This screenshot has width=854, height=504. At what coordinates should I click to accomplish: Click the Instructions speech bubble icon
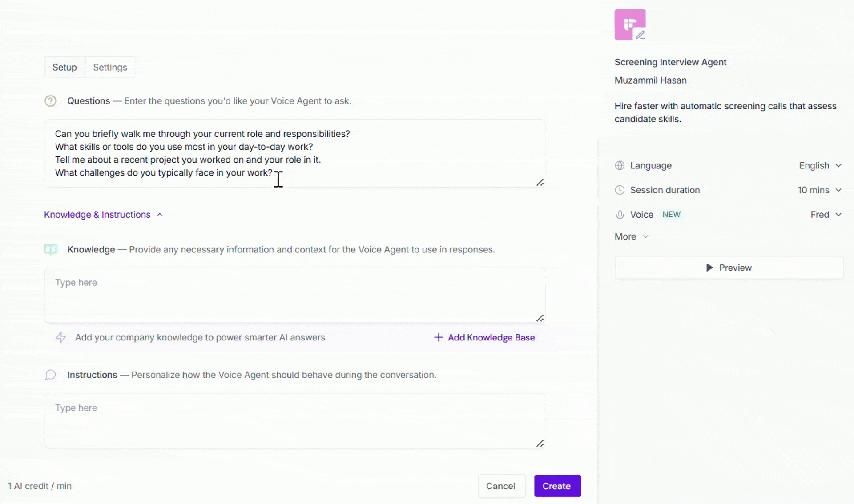tap(51, 375)
